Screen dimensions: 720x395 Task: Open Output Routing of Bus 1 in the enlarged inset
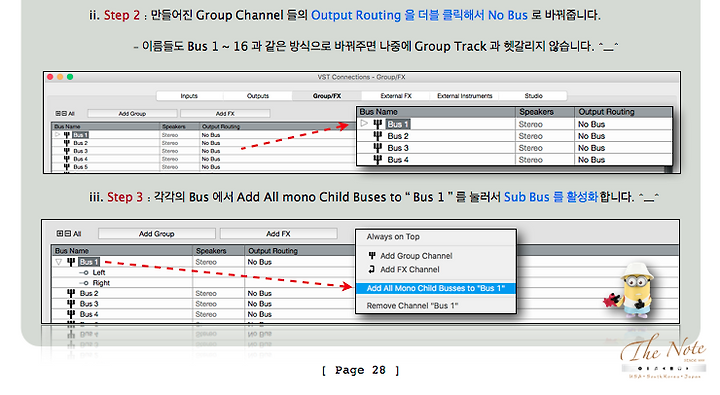click(591, 124)
